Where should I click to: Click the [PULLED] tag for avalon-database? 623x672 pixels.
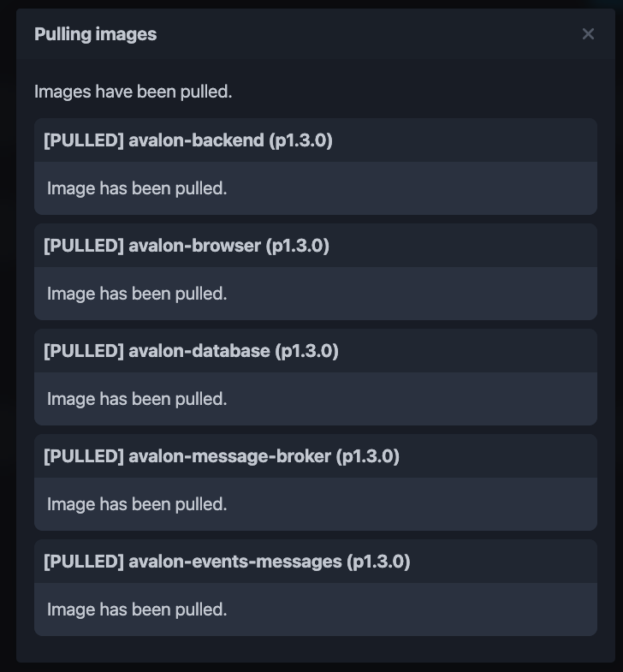pos(84,351)
